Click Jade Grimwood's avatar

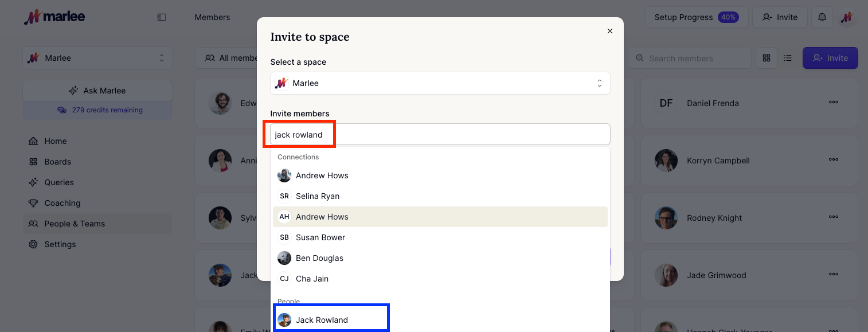pyautogui.click(x=666, y=275)
